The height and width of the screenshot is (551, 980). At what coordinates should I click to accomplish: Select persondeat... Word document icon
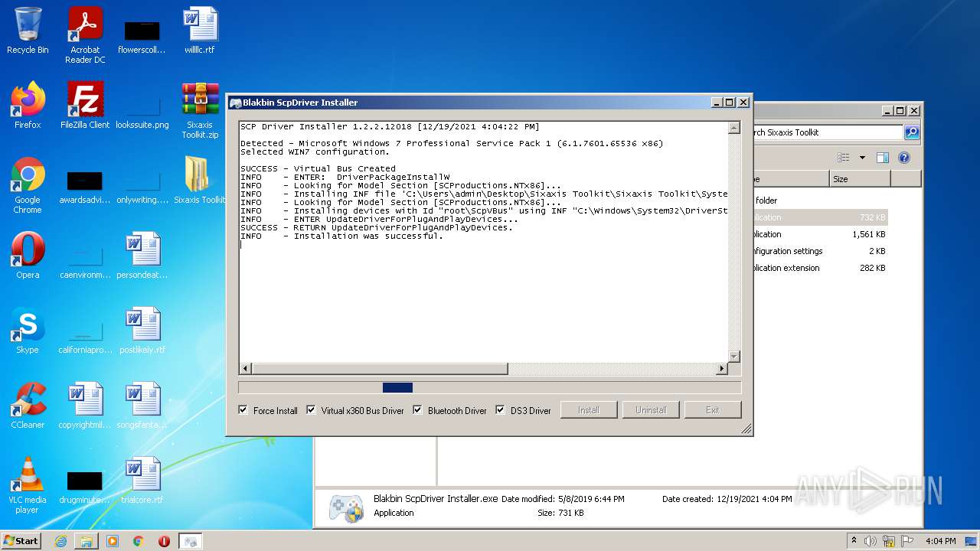click(x=142, y=256)
